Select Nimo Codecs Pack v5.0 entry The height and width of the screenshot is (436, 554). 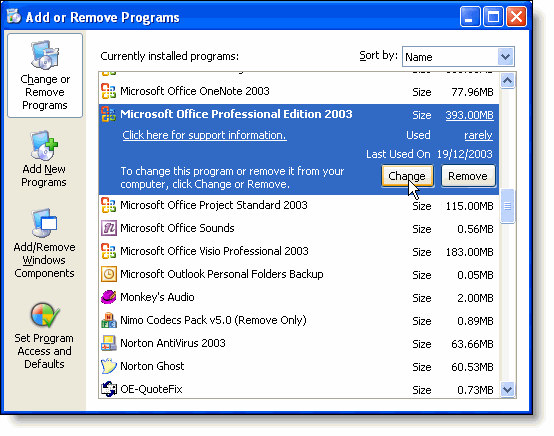click(299, 320)
